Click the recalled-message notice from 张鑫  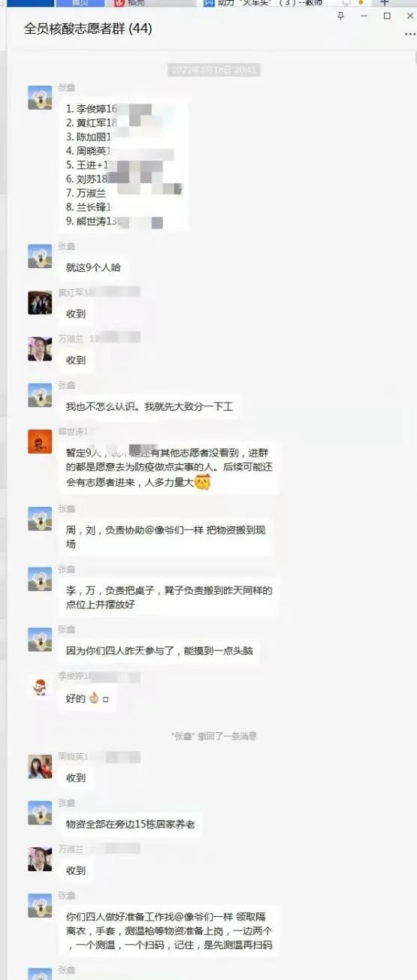pyautogui.click(x=214, y=736)
